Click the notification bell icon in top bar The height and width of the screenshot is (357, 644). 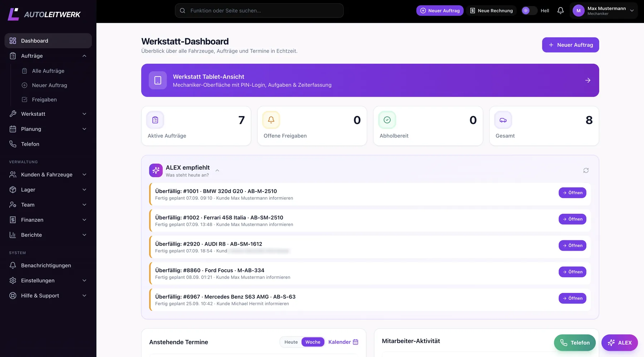(560, 11)
